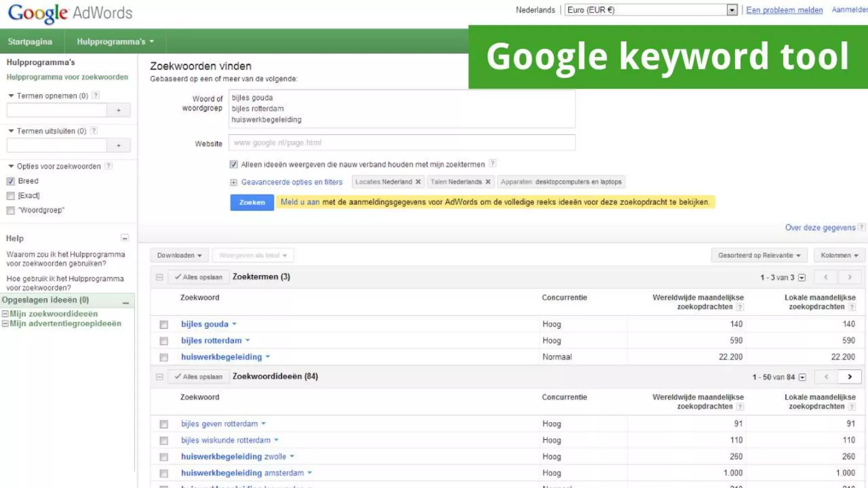Expand Geavanceerde opties en filters
The image size is (868, 488).
point(291,182)
